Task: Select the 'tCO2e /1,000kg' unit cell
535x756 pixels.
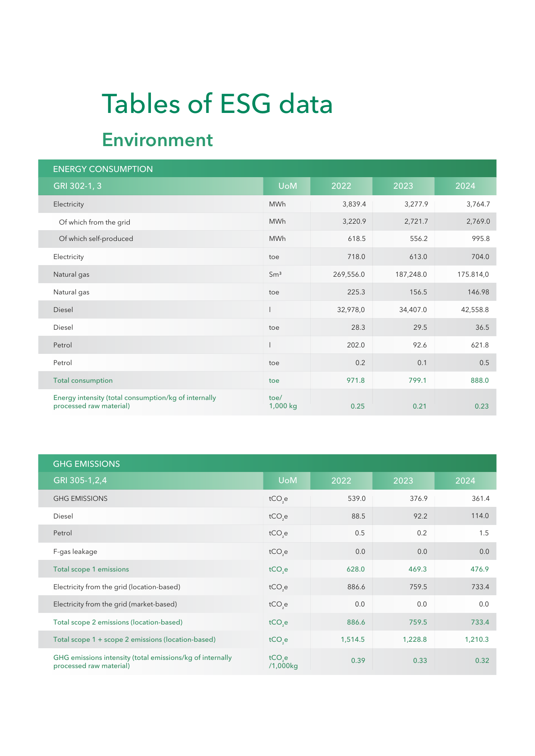Action: pos(283,662)
